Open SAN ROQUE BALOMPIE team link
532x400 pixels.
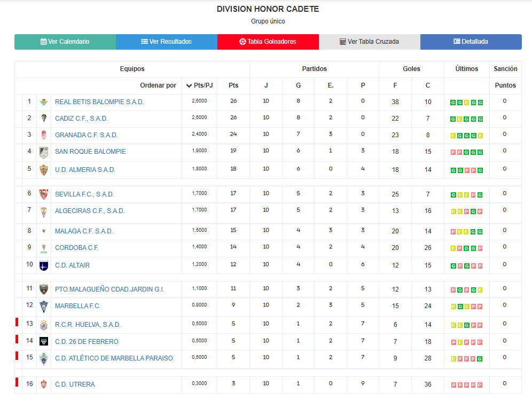pyautogui.click(x=90, y=152)
